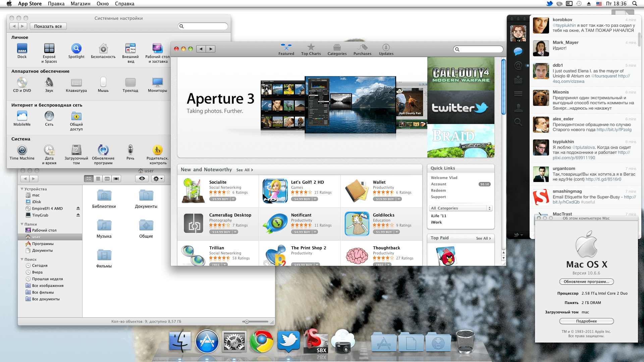Screen dimensions: 644x362
Task: Collapse the Поиск section in Finder sidebar
Action: [x=22, y=259]
